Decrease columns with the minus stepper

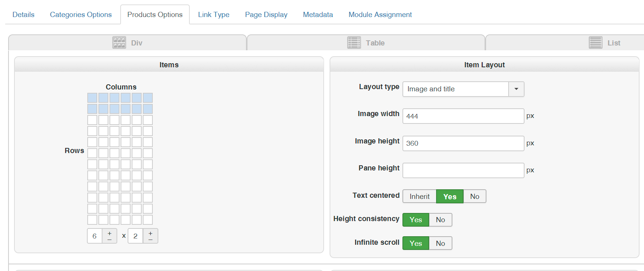tap(109, 239)
